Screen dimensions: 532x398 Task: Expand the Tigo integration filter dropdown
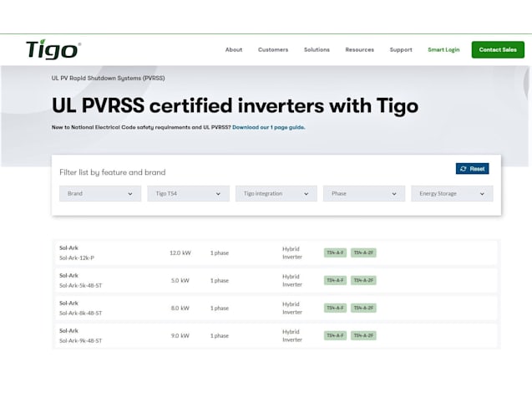[276, 194]
